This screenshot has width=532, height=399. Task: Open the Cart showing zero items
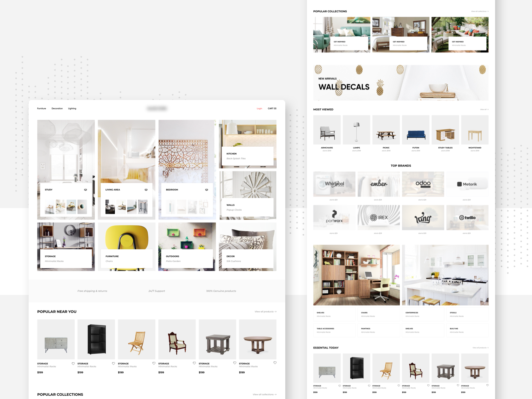pyautogui.click(x=272, y=108)
